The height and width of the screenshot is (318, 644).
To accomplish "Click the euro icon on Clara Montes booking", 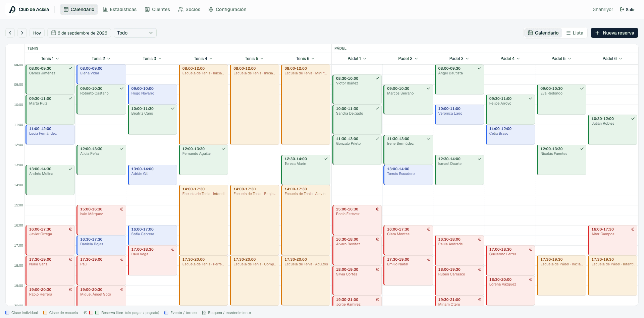I will point(429,229).
